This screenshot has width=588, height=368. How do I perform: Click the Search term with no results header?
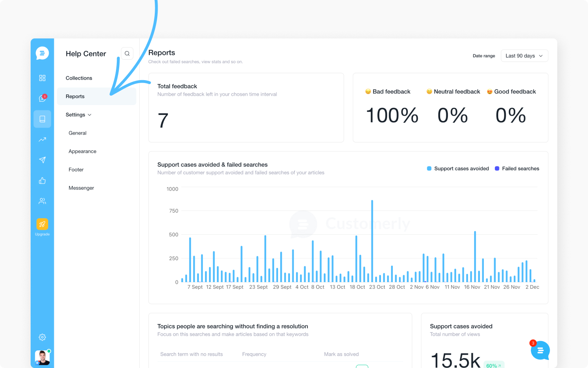tap(192, 354)
